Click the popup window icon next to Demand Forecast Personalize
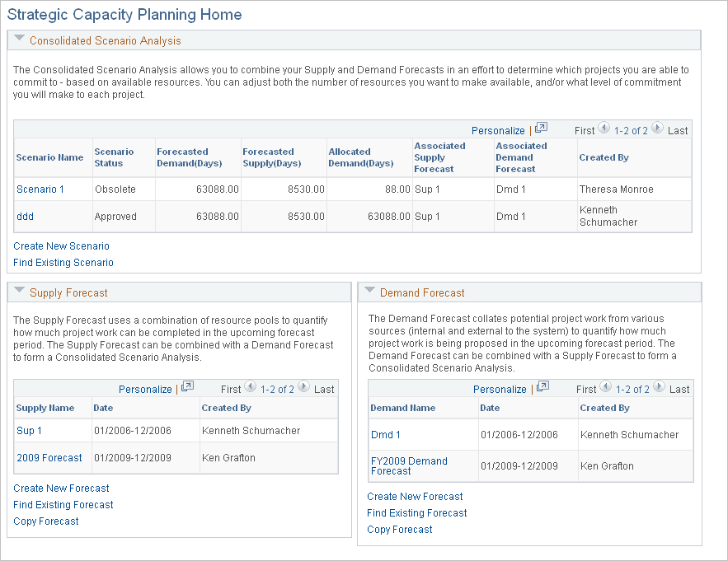The width and height of the screenshot is (728, 561). 542,388
